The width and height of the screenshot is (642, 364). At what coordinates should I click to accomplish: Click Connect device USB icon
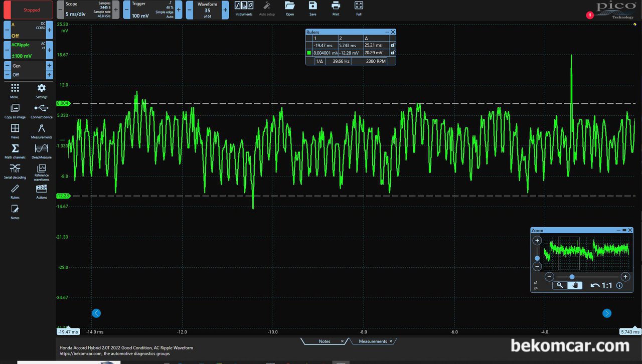click(42, 111)
